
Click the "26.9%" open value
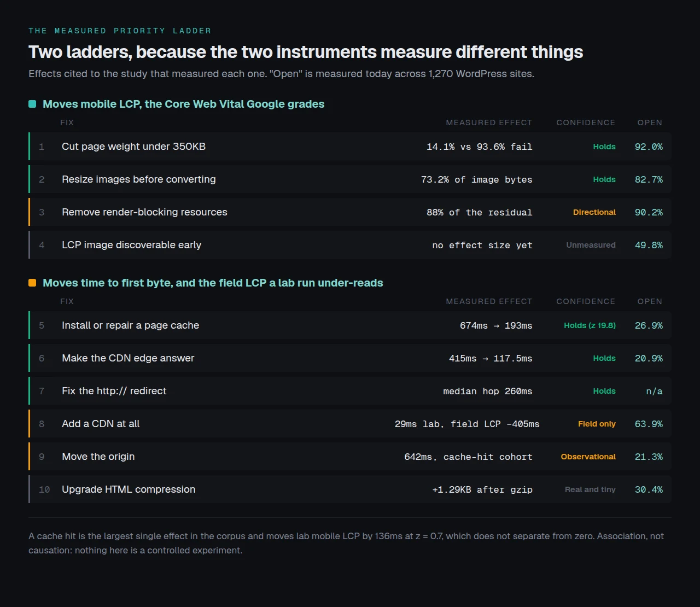point(649,325)
